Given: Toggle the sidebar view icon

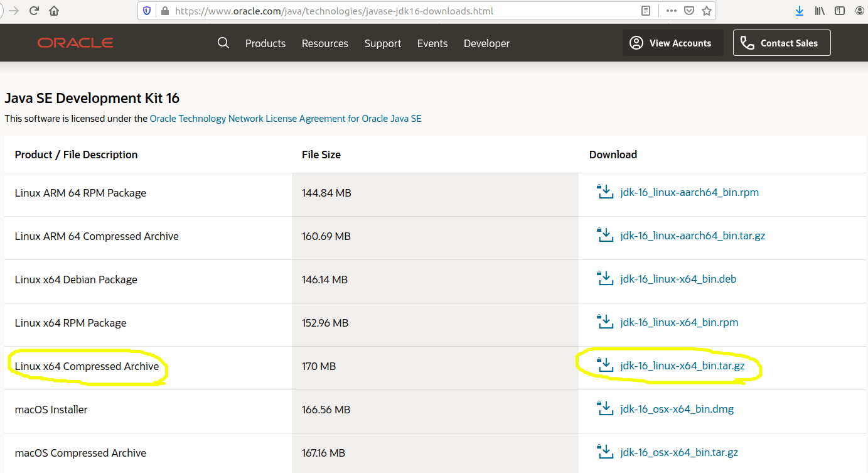Looking at the screenshot, I should pos(840,11).
